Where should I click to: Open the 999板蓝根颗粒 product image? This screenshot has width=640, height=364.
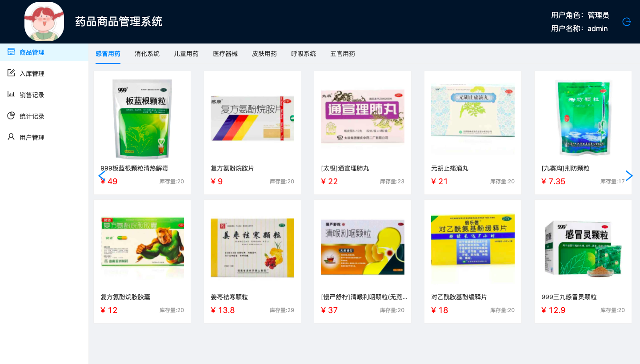pos(142,119)
